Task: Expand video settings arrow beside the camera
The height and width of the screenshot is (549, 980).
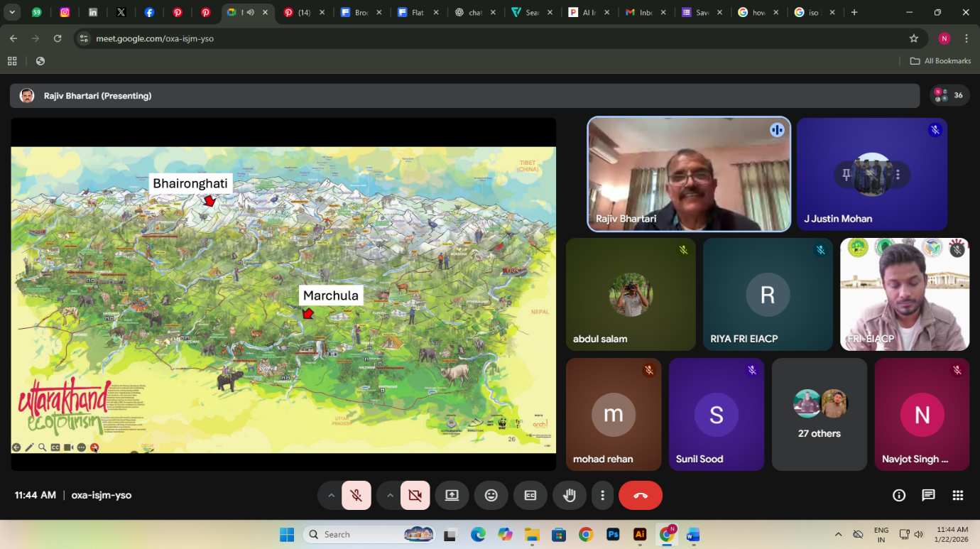Action: click(390, 496)
